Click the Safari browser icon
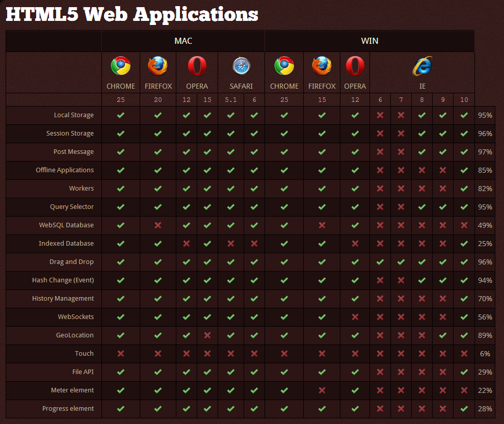This screenshot has width=504, height=424. point(241,66)
